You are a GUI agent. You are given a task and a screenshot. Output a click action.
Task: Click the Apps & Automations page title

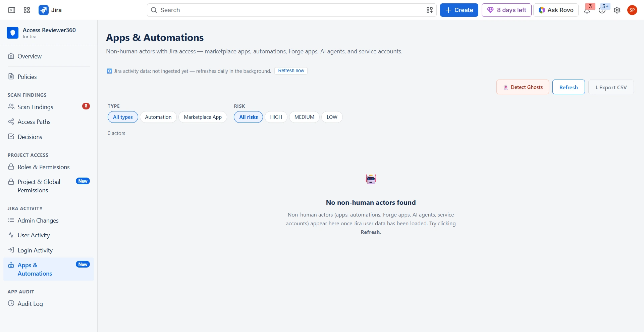[x=155, y=38]
